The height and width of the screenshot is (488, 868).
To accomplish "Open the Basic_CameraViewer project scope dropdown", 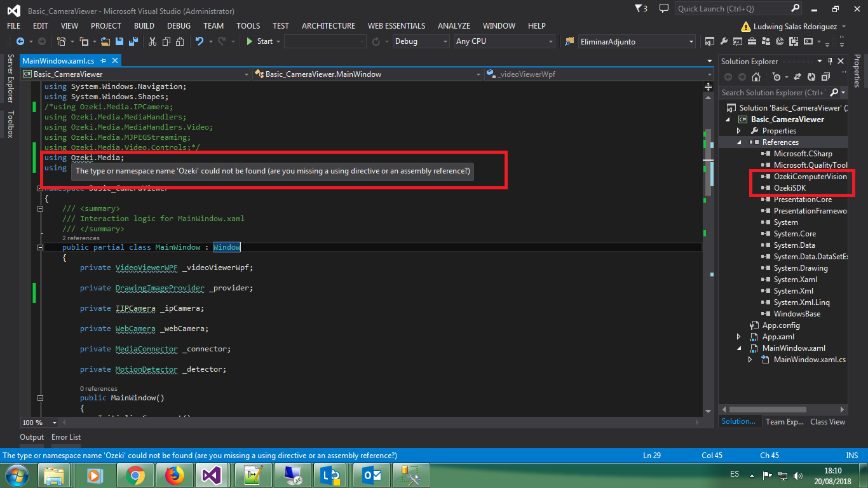I will pos(135,74).
